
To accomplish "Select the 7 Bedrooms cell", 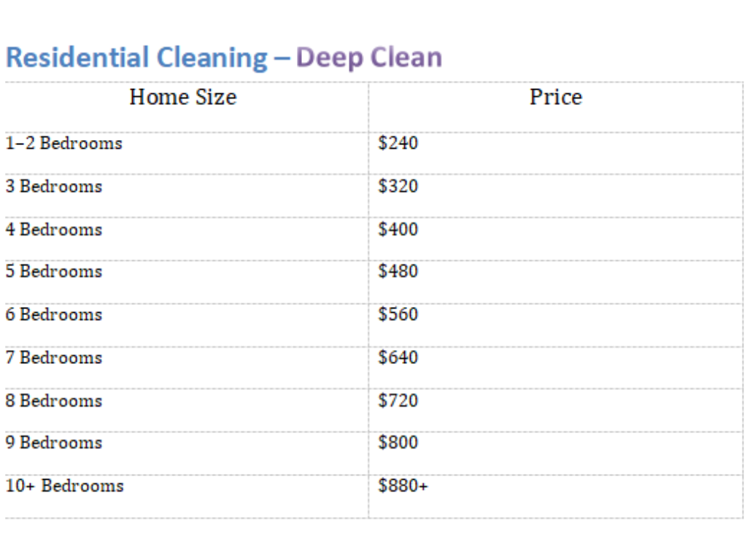I will click(54, 358).
